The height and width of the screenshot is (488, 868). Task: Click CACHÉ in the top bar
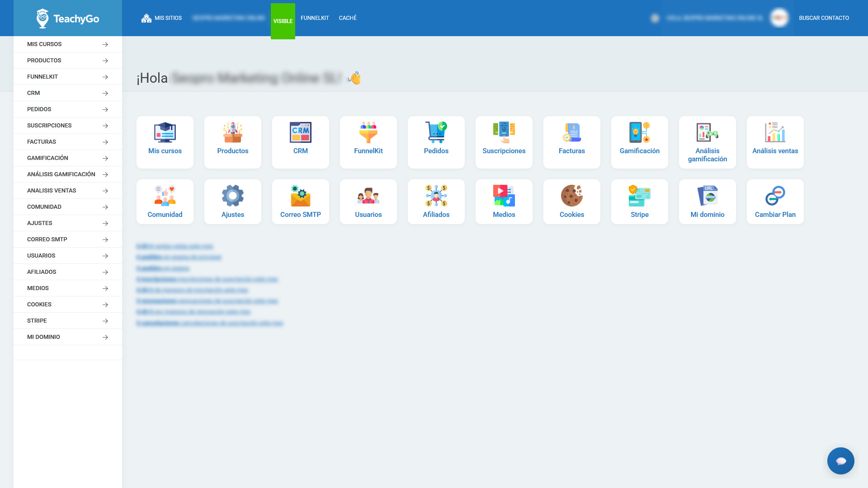pos(348,18)
